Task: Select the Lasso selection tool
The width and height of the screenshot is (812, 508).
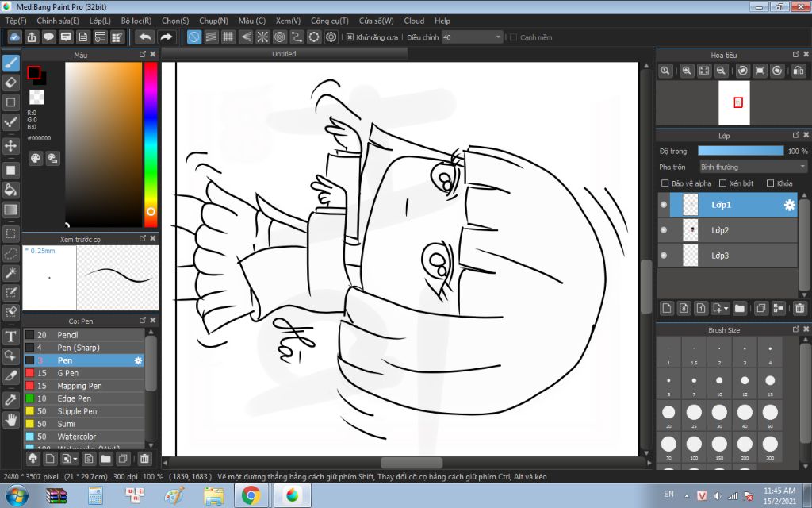Action: coord(11,253)
